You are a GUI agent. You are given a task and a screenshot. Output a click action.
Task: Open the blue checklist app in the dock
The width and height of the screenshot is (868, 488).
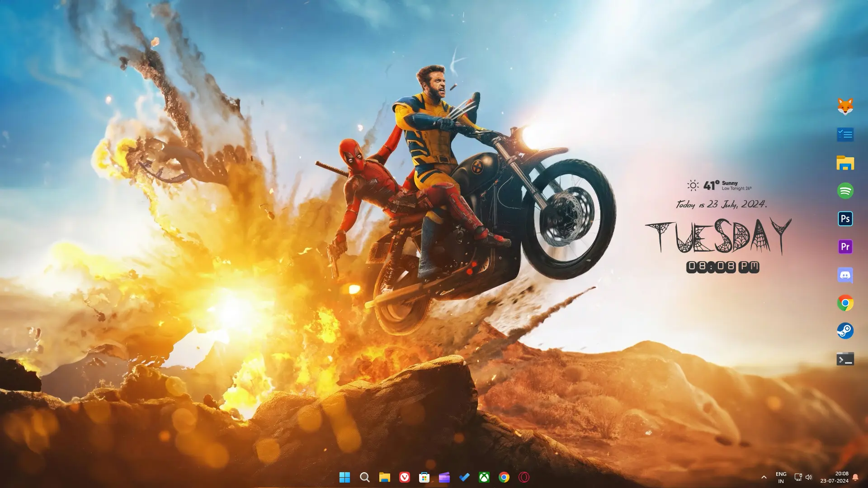coord(845,135)
